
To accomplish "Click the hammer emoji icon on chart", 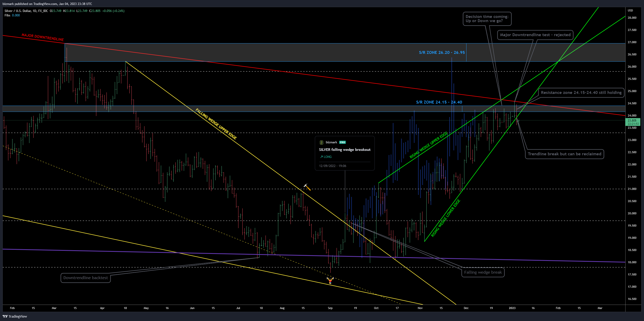I will 307,187.
